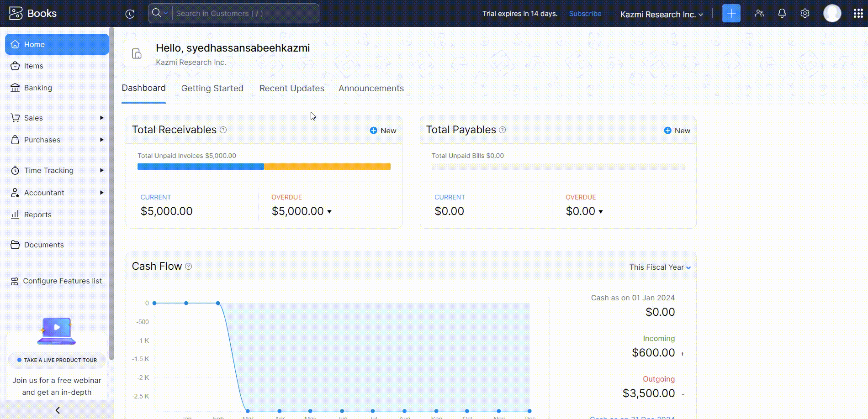
Task: Open Configure Features list
Action: point(57,281)
